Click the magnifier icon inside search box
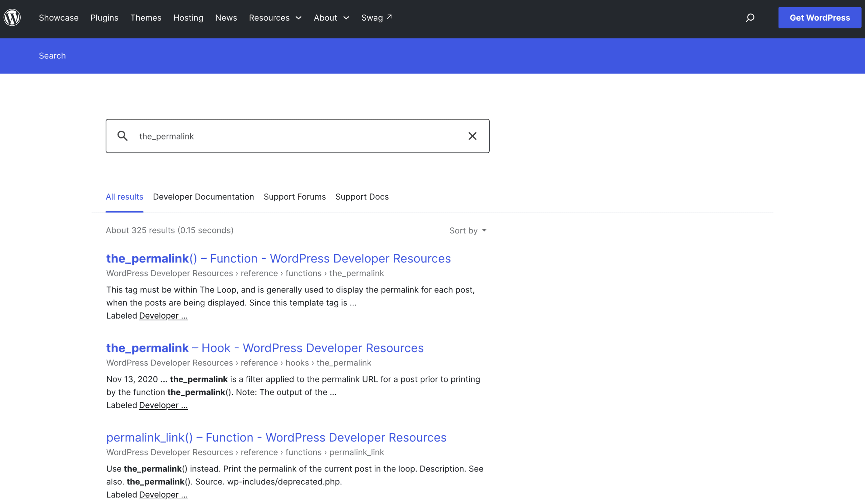This screenshot has height=504, width=865. point(123,136)
